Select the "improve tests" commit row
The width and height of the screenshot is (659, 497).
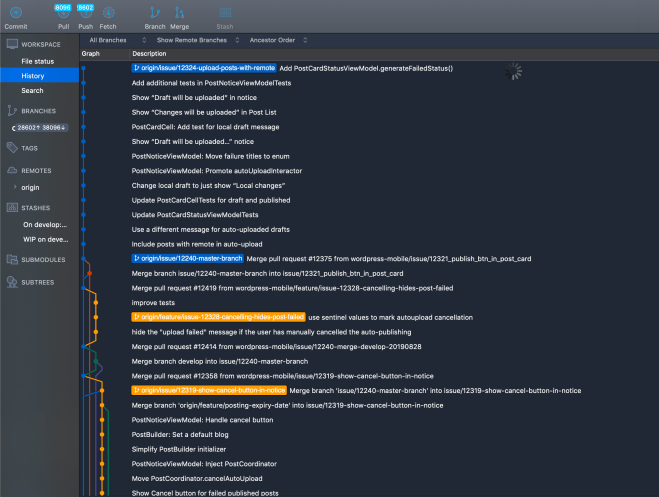[153, 302]
